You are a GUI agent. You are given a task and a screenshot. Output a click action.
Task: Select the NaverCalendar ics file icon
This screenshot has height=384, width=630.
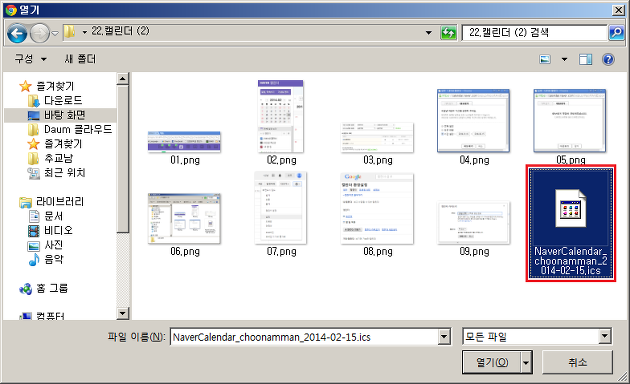coord(571,209)
